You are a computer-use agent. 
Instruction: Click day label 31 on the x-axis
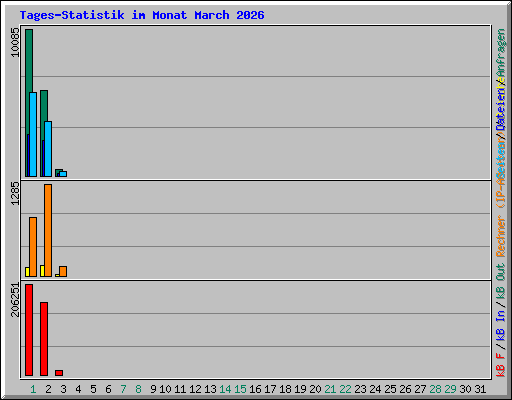(x=480, y=389)
